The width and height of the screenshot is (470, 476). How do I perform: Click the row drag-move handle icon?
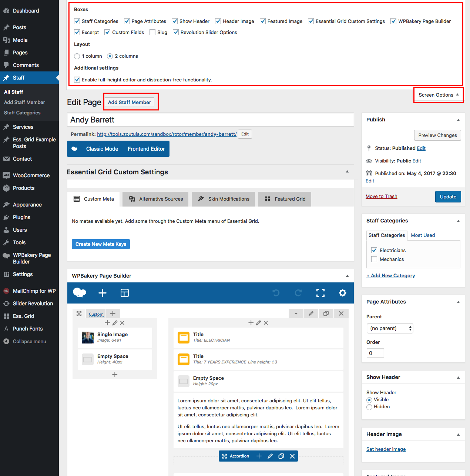coord(79,314)
